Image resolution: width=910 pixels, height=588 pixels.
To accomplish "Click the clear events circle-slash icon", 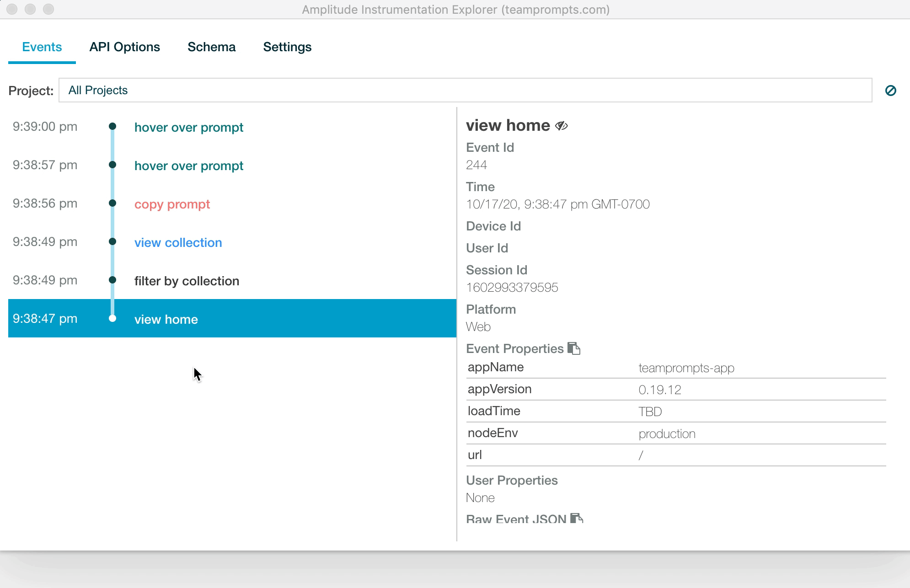I will (x=890, y=91).
